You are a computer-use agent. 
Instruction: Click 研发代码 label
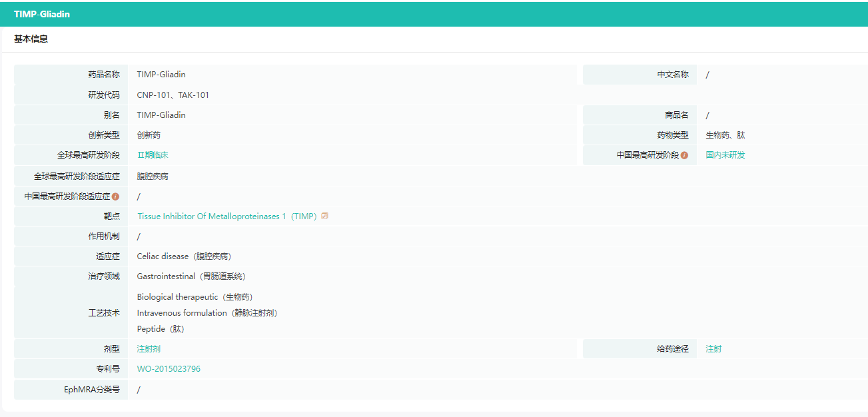click(x=104, y=95)
